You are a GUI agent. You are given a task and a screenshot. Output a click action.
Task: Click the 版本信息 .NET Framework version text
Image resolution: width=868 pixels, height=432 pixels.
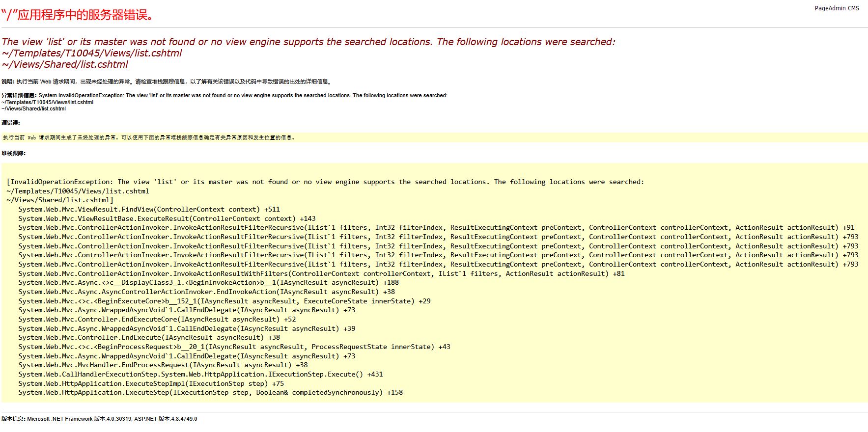point(112,419)
